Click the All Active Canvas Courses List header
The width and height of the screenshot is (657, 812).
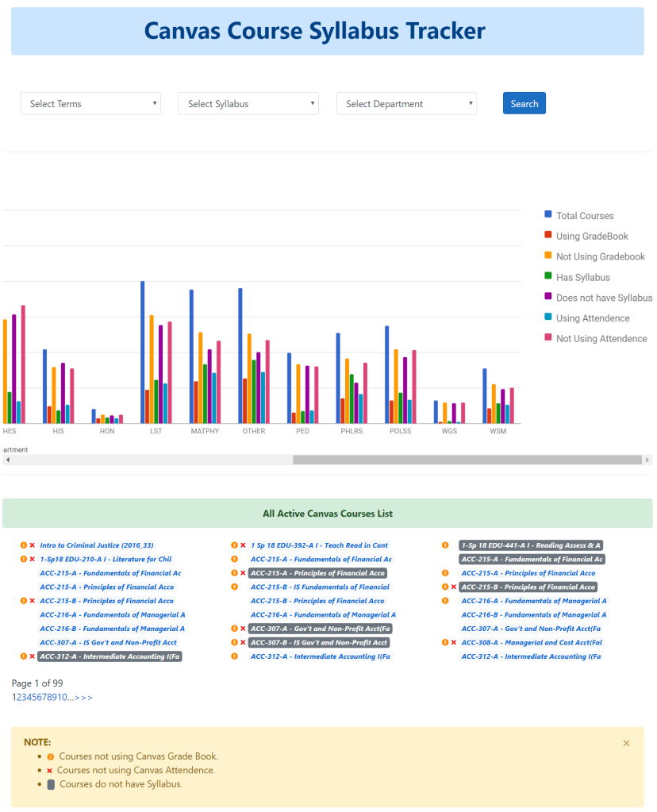coord(328,514)
